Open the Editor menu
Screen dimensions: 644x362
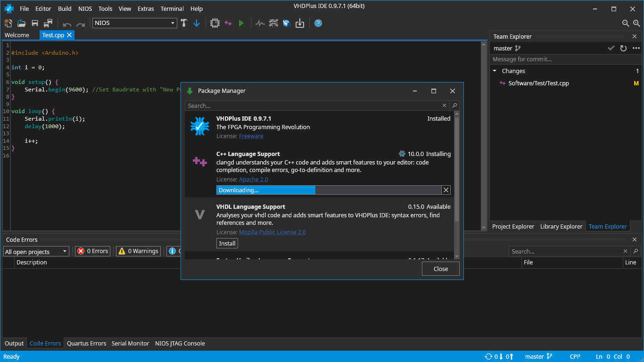[x=43, y=8]
